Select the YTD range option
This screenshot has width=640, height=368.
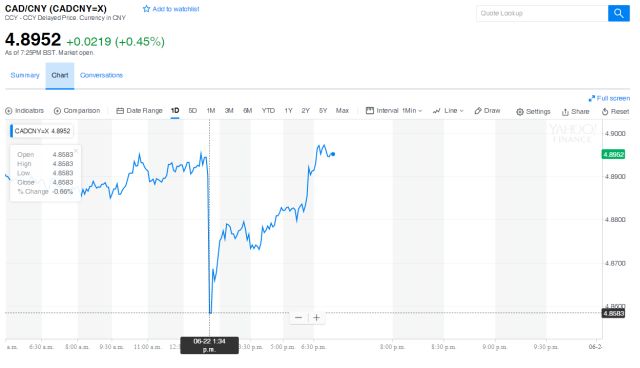(268, 111)
